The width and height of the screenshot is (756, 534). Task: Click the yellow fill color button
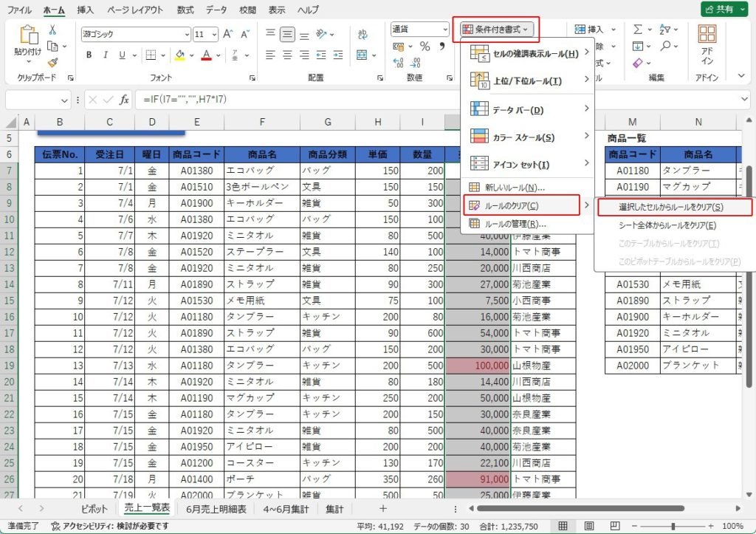point(179,55)
